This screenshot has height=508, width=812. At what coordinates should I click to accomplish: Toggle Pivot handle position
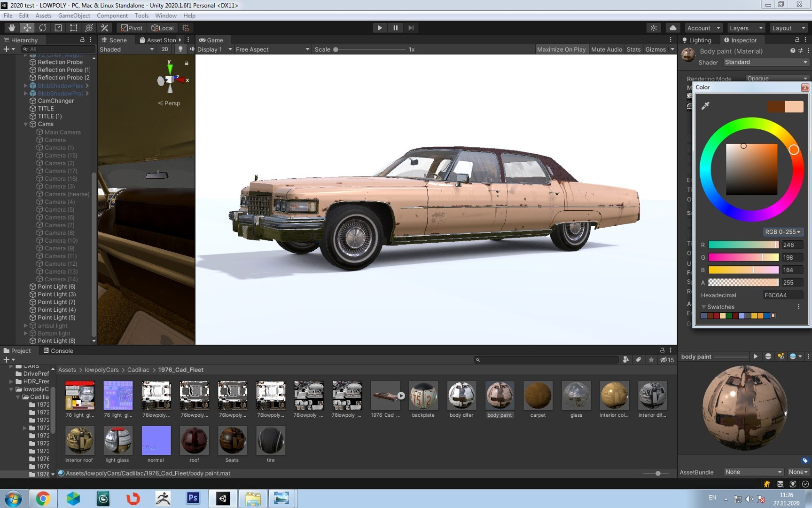(x=132, y=28)
